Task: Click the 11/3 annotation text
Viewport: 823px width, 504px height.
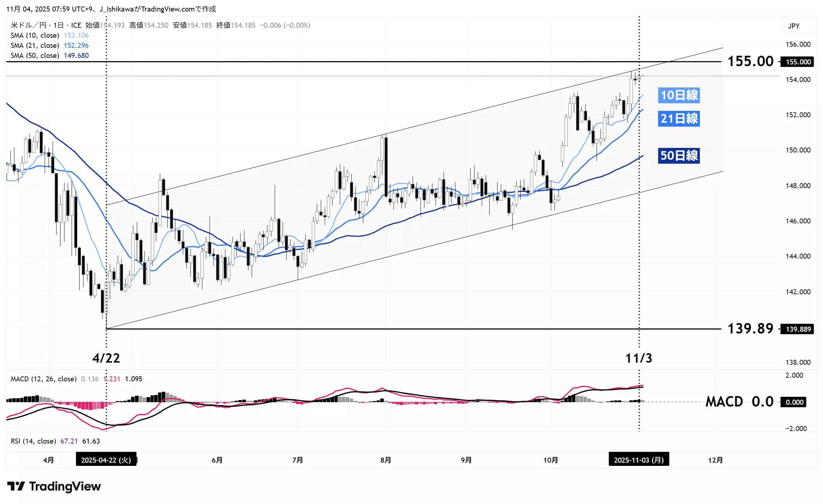Action: click(639, 358)
